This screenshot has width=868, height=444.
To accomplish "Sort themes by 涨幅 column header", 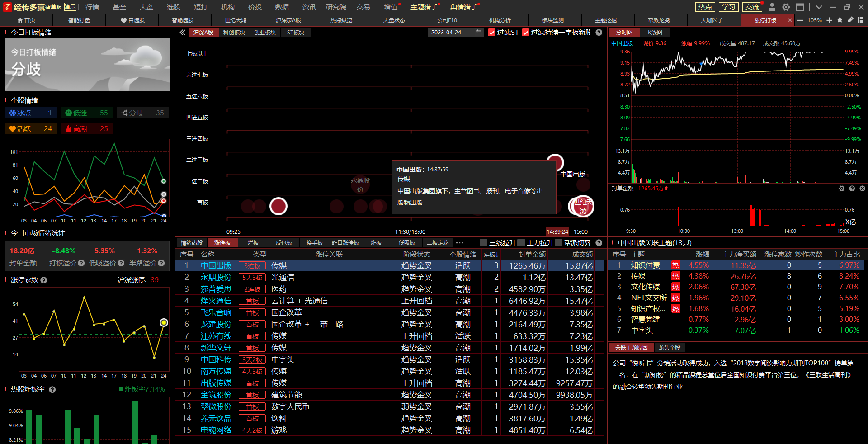I will click(x=702, y=255).
